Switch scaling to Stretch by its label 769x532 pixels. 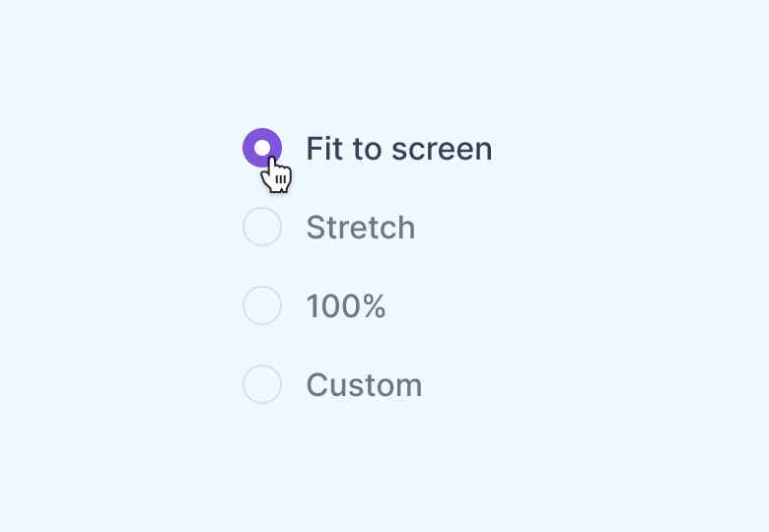pyautogui.click(x=360, y=228)
